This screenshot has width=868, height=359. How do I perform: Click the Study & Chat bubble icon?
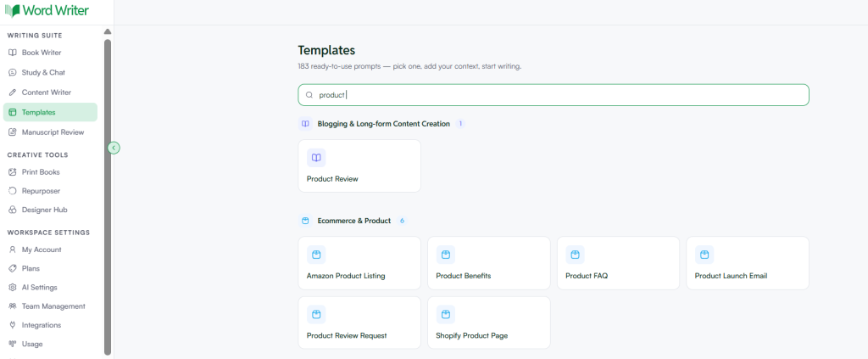pyautogui.click(x=13, y=73)
